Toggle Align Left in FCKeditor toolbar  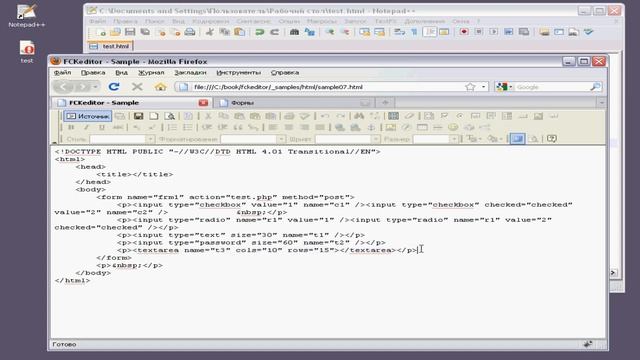pyautogui.click(x=273, y=128)
